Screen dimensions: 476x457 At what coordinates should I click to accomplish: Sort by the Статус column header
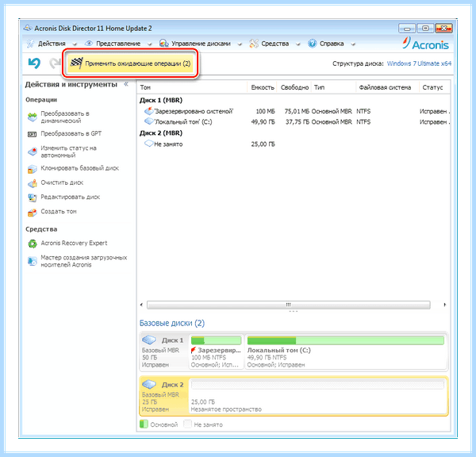click(x=435, y=87)
